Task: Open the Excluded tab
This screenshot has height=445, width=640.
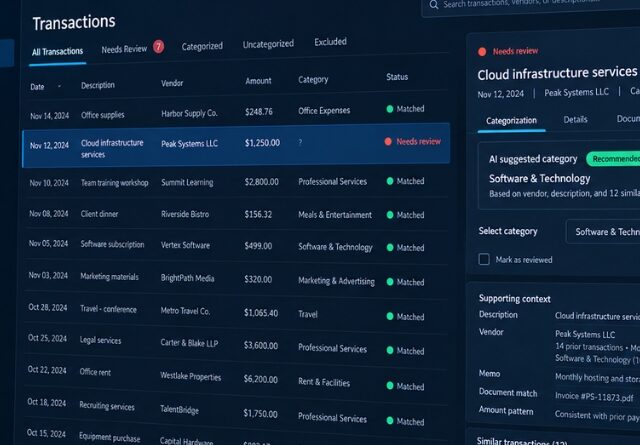Action: [330, 42]
